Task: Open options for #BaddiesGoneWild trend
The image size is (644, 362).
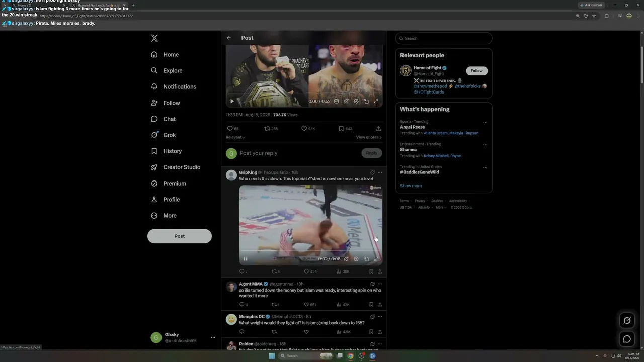Action: (485, 167)
